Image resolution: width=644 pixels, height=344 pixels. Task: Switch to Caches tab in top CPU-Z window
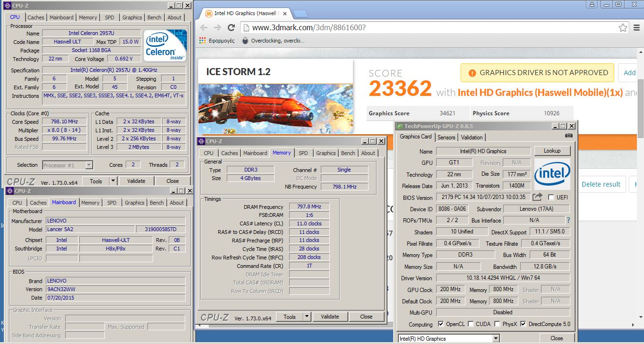pyautogui.click(x=35, y=17)
